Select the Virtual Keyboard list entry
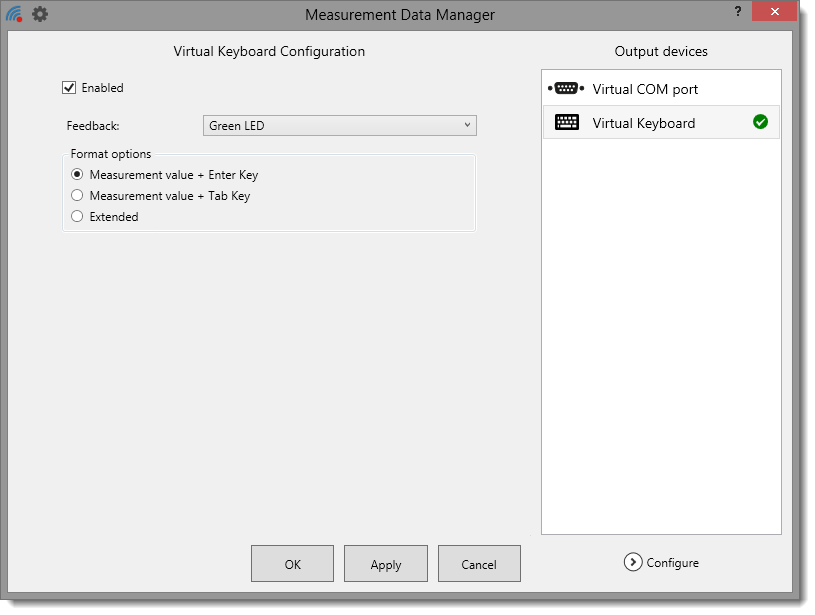Screen dimensions: 815x615 (x=644, y=123)
